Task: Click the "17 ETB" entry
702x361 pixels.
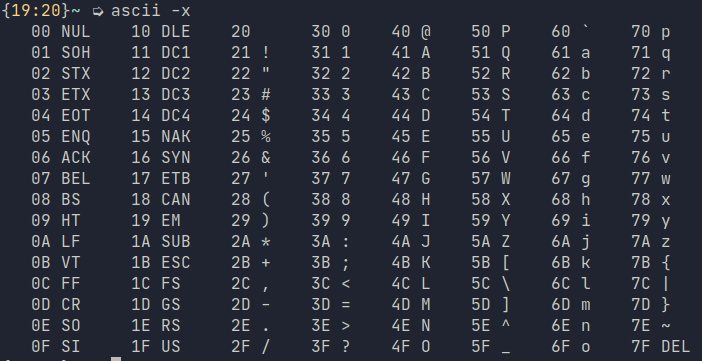Action: click(161, 179)
